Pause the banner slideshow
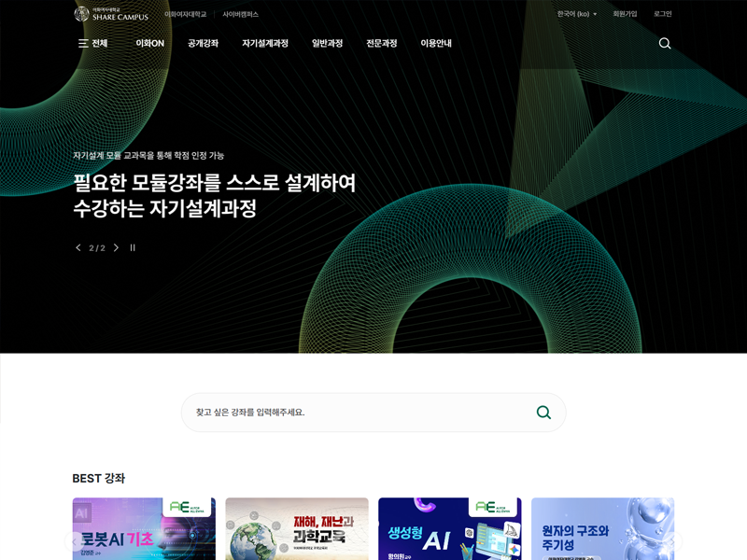This screenshot has width=747, height=560. click(133, 248)
